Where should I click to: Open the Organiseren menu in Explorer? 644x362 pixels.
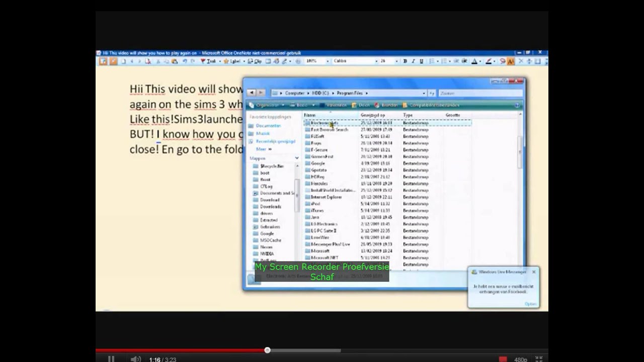267,105
